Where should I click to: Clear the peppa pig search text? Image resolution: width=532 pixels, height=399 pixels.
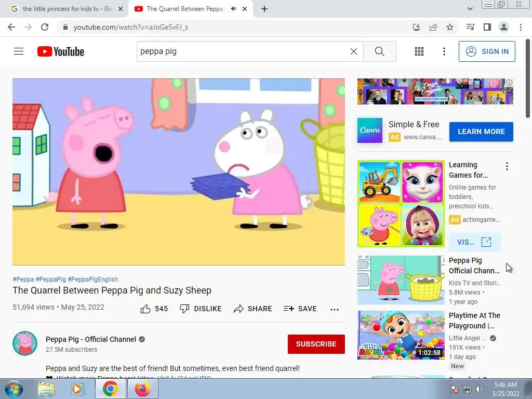click(353, 51)
